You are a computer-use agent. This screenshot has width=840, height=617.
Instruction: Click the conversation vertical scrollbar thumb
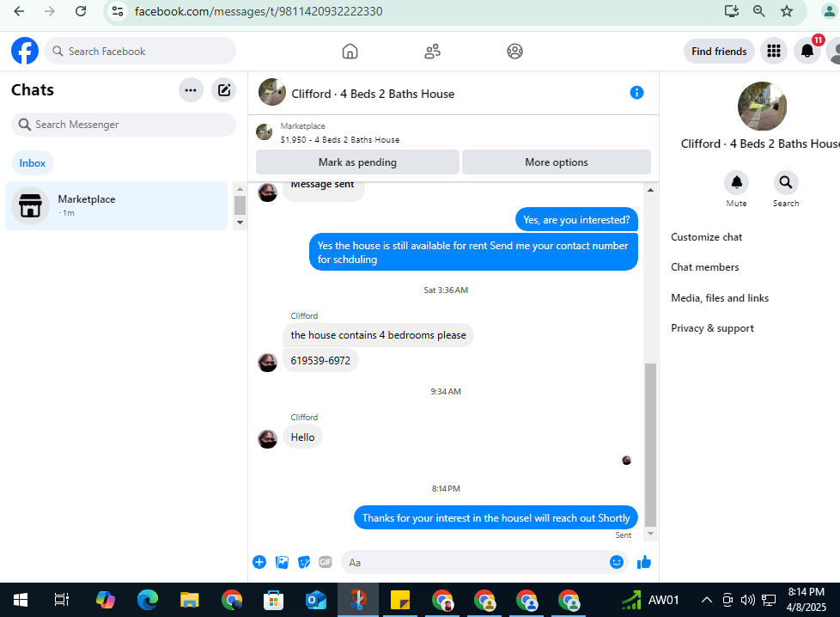[650, 445]
